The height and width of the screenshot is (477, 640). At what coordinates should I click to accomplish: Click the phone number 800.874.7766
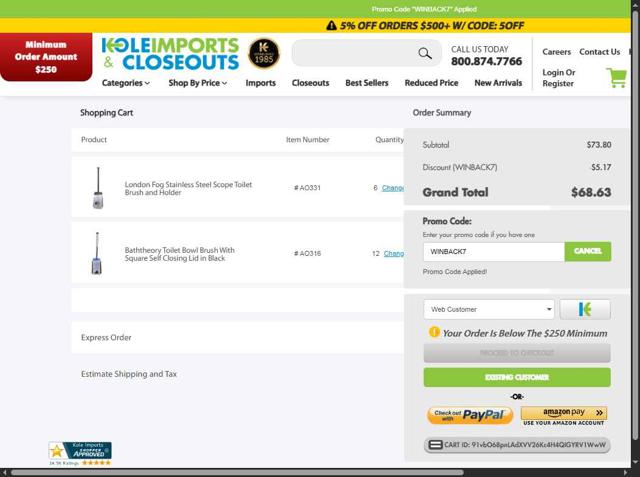[487, 61]
